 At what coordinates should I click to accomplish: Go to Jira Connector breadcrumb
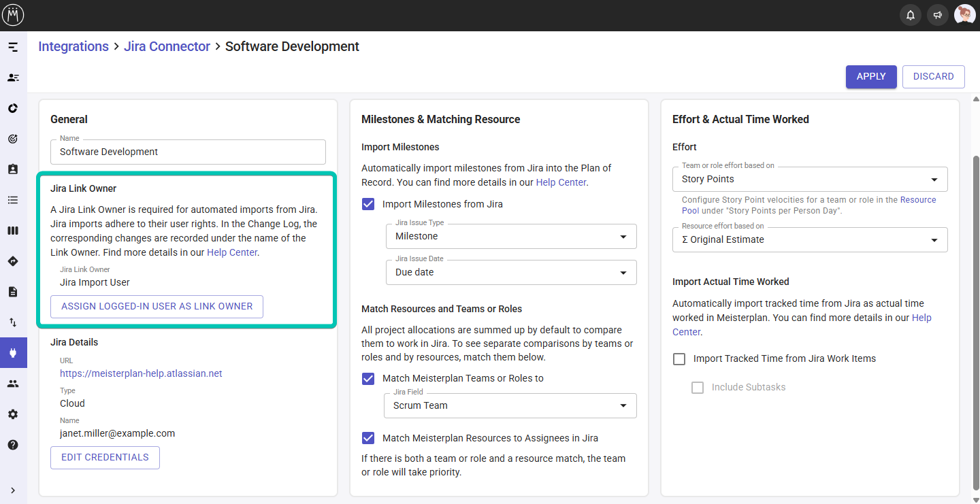pyautogui.click(x=167, y=46)
